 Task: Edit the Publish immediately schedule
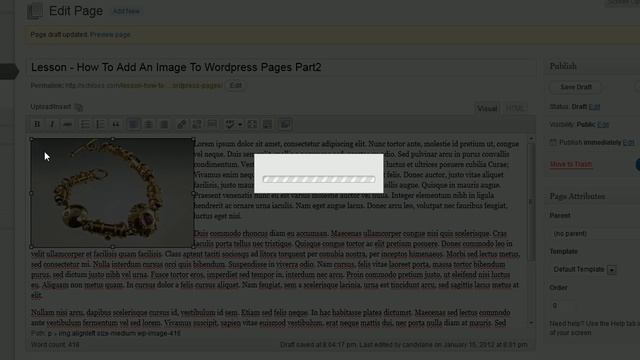[629, 142]
